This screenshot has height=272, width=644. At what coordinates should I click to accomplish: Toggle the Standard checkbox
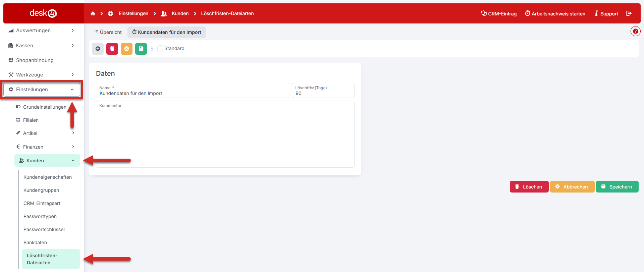161,49
